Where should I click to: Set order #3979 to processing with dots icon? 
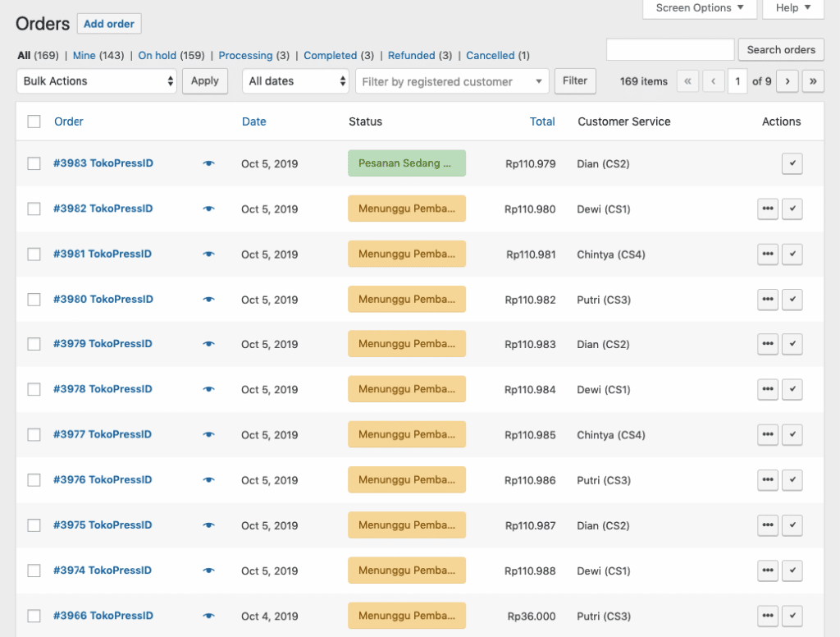pos(768,344)
